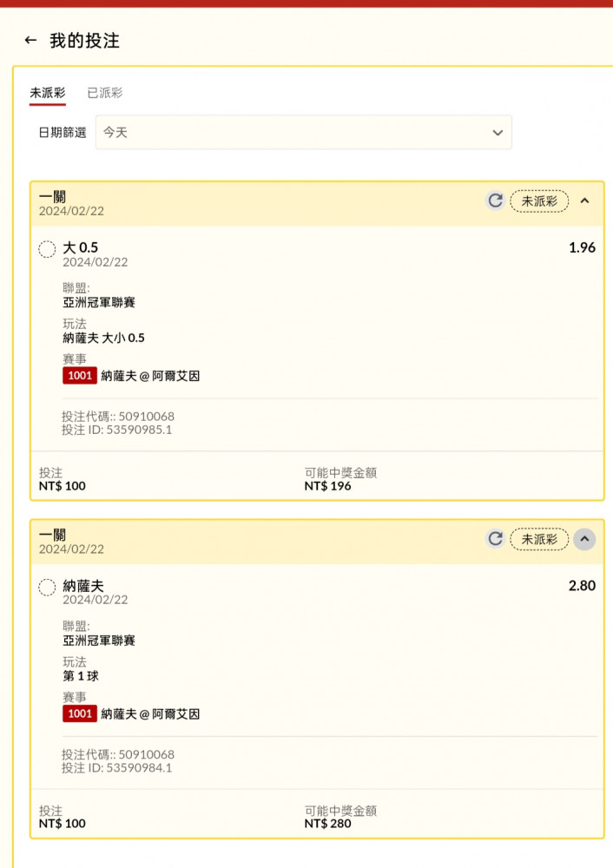The width and height of the screenshot is (613, 868).
Task: Switch to the 已派彩 tab
Action: coord(105,93)
